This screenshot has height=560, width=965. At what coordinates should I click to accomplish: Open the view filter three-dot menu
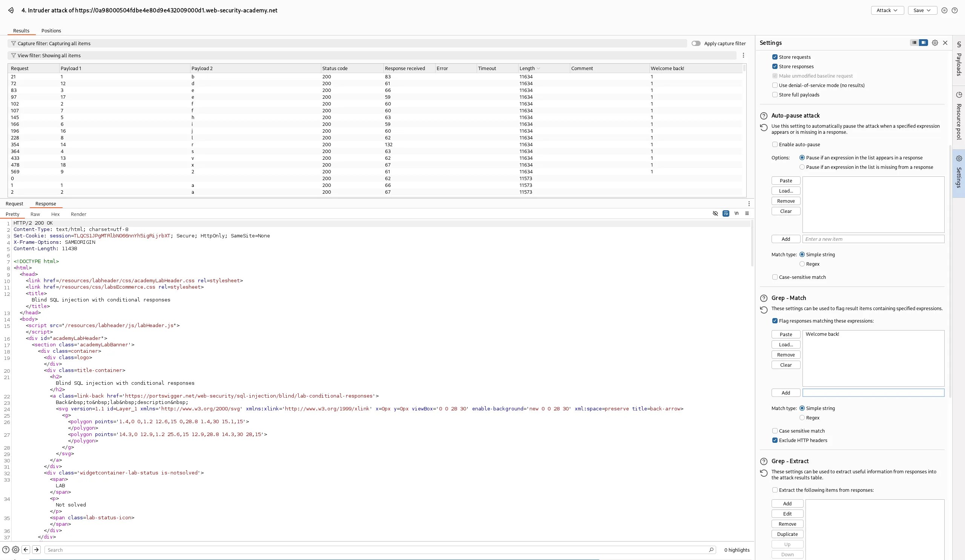743,55
